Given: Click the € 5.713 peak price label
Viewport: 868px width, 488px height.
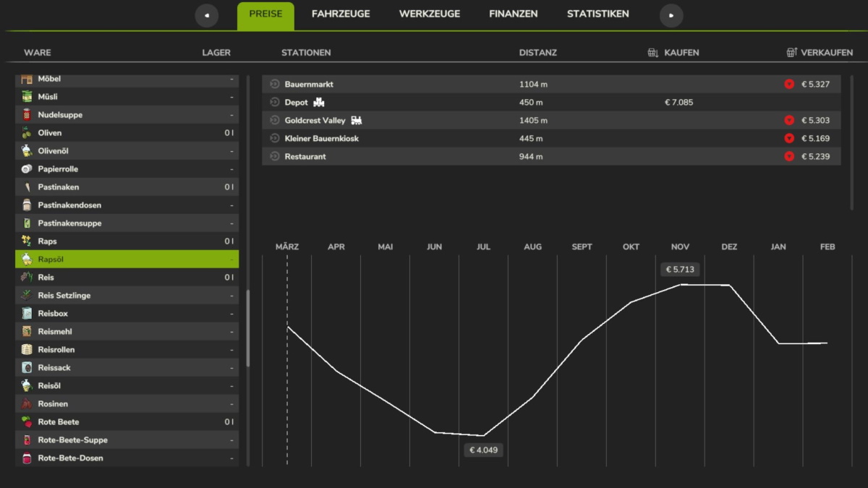Looking at the screenshot, I should [x=680, y=269].
